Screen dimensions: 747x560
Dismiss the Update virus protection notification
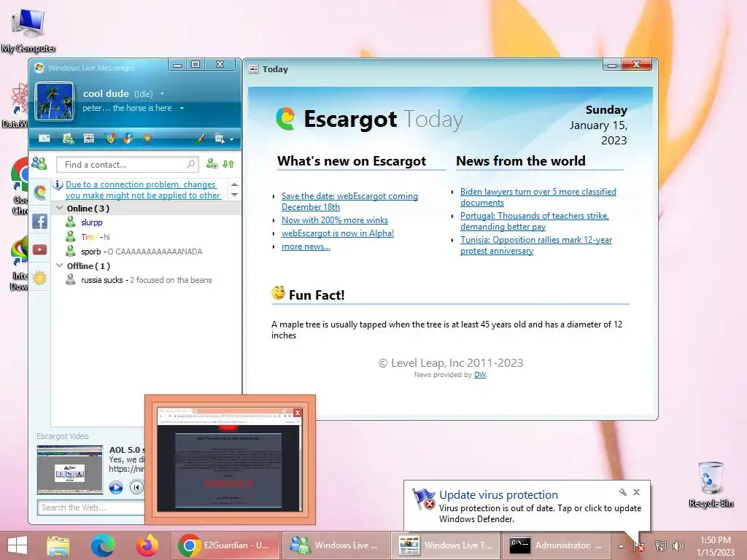click(x=636, y=492)
